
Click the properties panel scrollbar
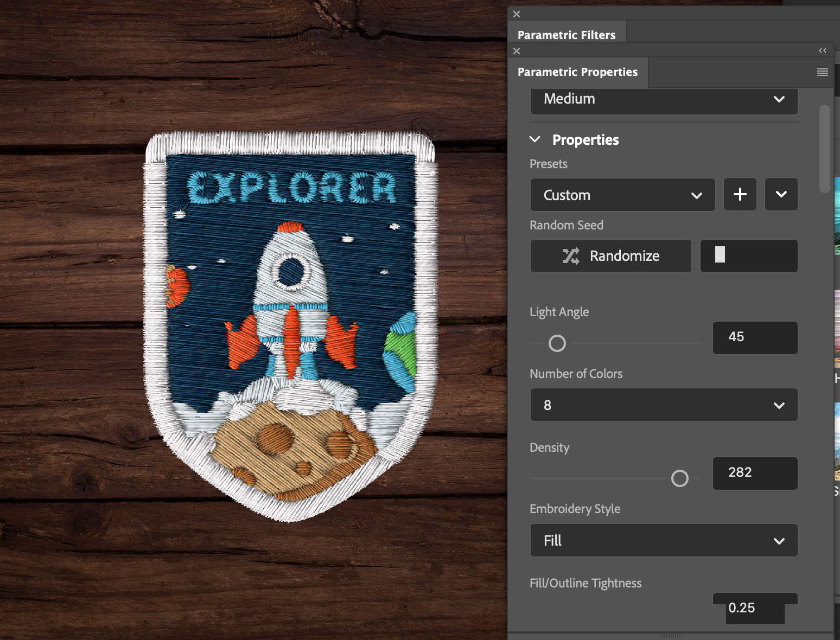(x=825, y=149)
